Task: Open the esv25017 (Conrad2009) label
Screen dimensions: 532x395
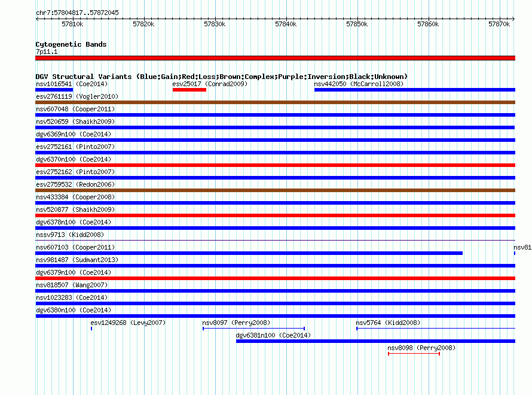Action: pos(210,84)
